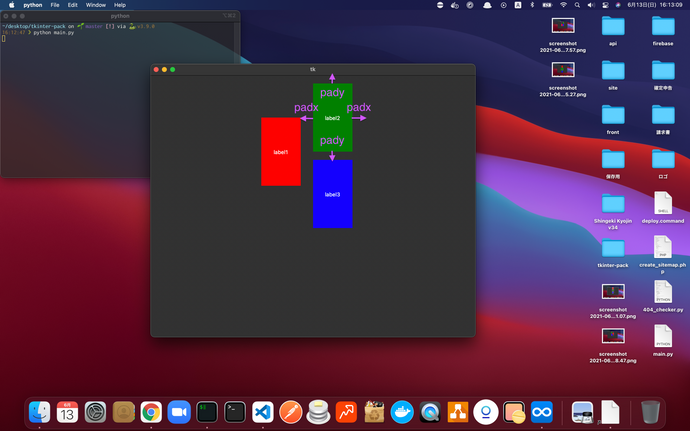Select the api folder on the desktop
This screenshot has height=431, width=690.
tap(613, 29)
